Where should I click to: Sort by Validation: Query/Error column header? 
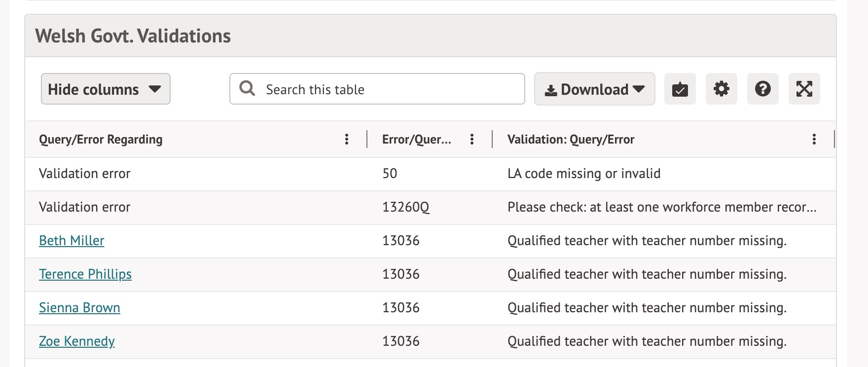(x=571, y=140)
